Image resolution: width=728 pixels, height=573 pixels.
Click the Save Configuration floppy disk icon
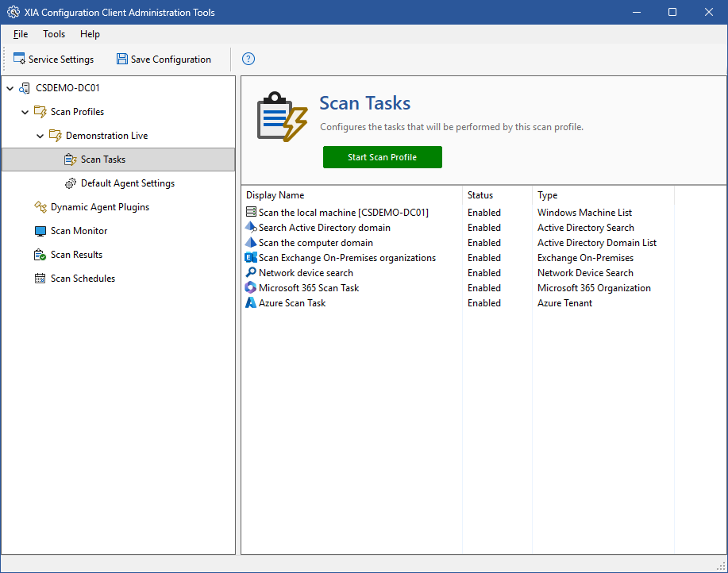coord(122,59)
